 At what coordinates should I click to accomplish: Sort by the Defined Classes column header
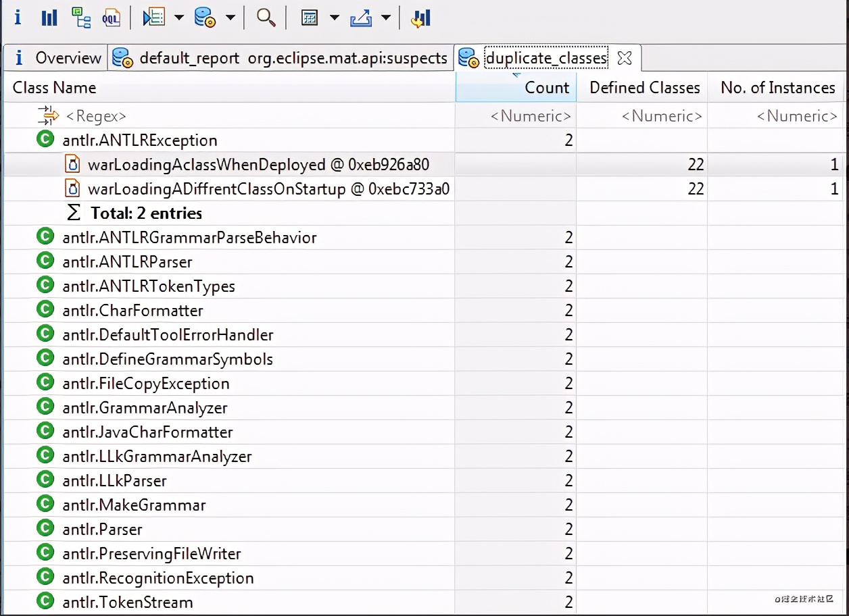tap(644, 88)
